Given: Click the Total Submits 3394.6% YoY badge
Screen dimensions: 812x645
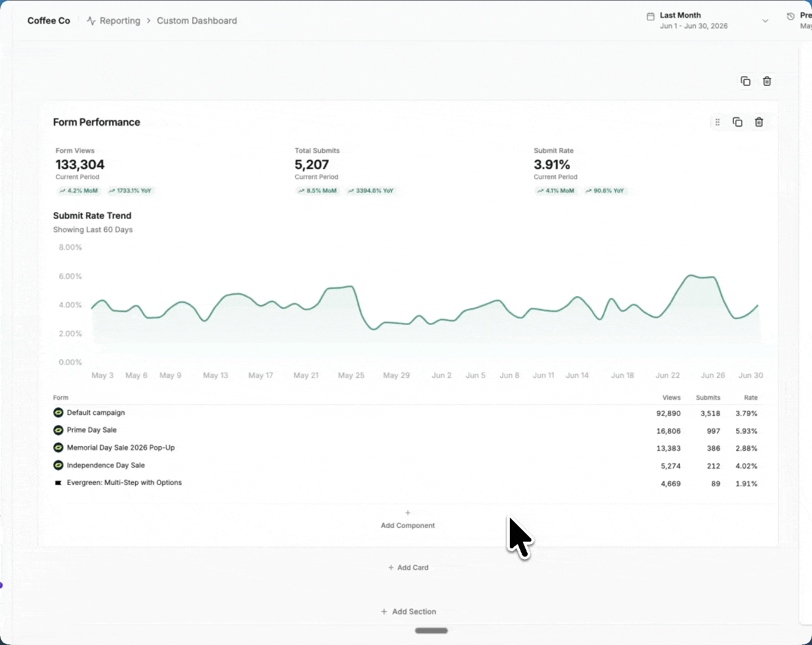Looking at the screenshot, I should pos(371,191).
